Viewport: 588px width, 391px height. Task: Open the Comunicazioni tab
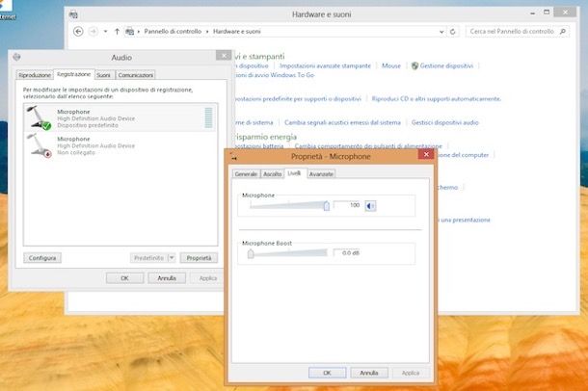pos(136,74)
